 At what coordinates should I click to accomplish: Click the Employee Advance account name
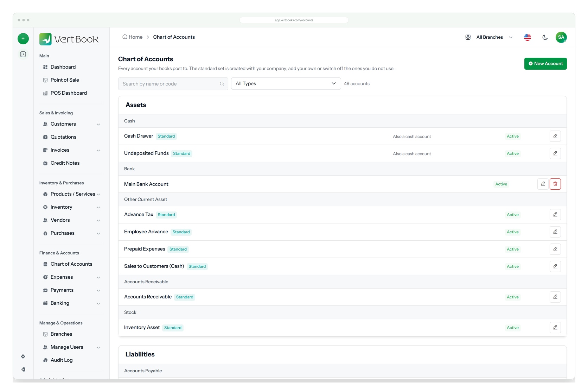[146, 232]
